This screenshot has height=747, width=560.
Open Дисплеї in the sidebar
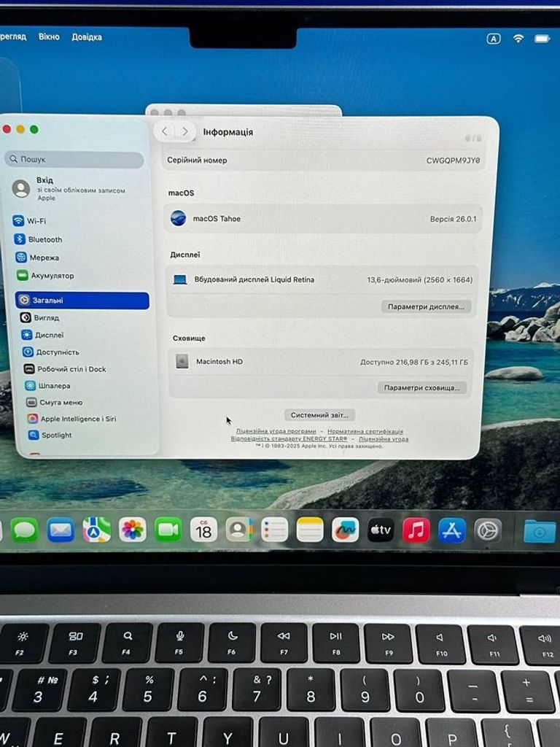tap(43, 336)
